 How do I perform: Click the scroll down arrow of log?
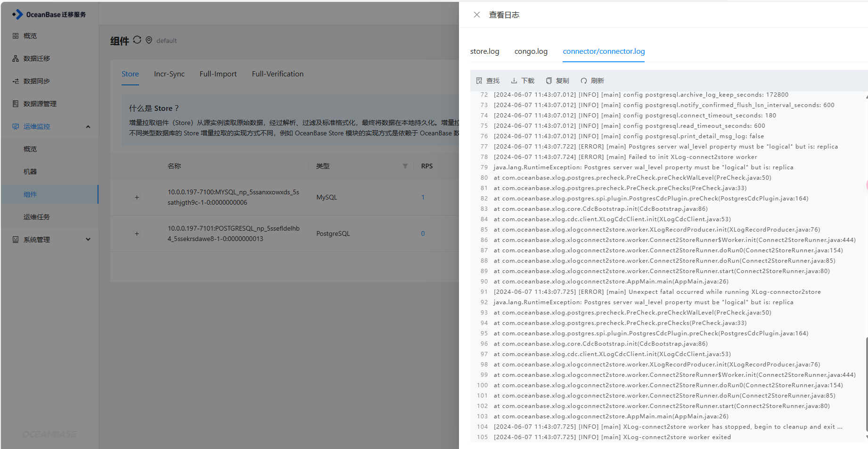click(866, 436)
